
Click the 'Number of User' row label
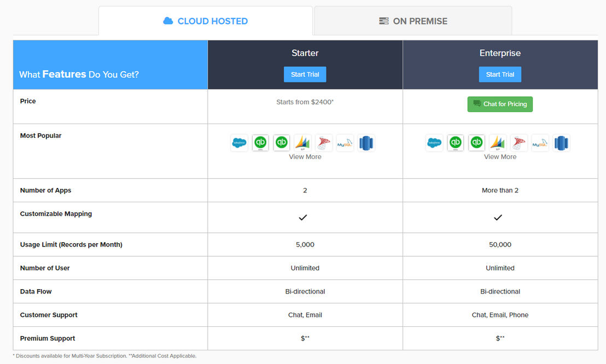[x=45, y=268]
